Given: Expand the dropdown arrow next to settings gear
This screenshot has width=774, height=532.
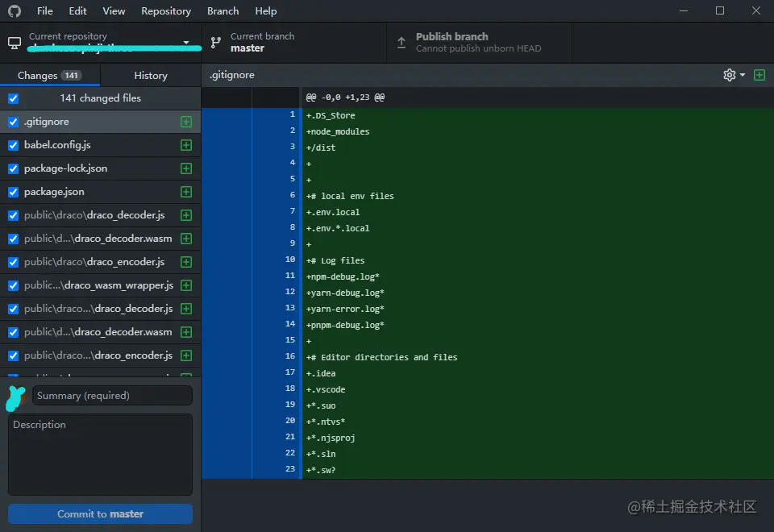Looking at the screenshot, I should click(743, 75).
